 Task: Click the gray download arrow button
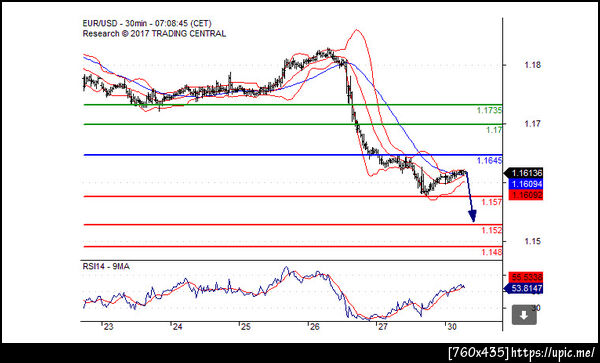click(524, 315)
